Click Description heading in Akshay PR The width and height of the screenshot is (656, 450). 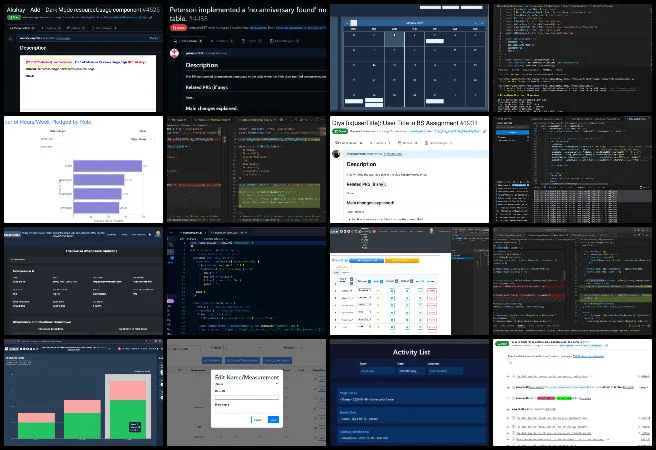(x=33, y=48)
